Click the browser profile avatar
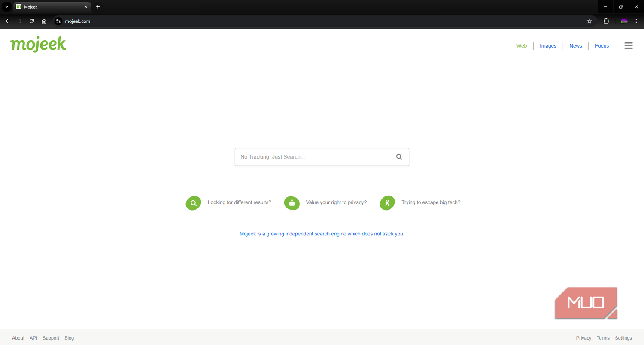 point(624,21)
